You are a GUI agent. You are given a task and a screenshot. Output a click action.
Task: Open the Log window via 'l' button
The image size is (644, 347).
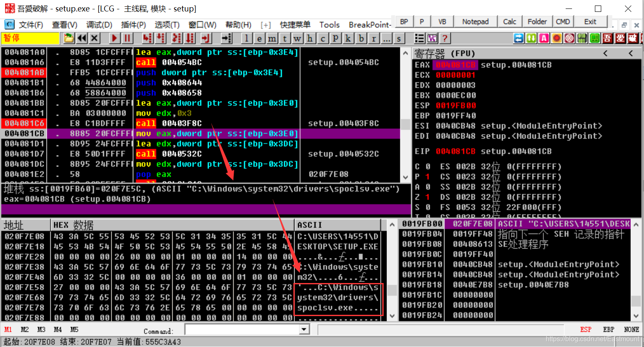(x=246, y=38)
